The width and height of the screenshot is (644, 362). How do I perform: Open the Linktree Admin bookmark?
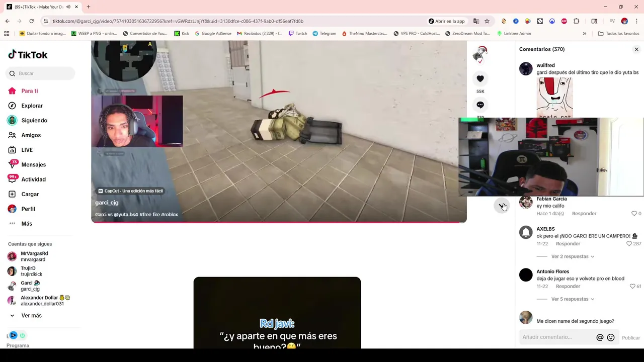(513, 34)
